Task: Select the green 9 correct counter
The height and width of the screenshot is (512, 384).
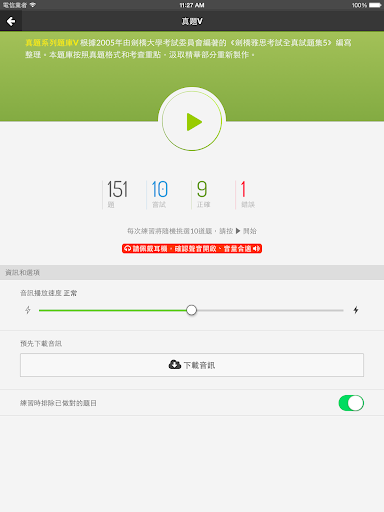Action: [203, 194]
